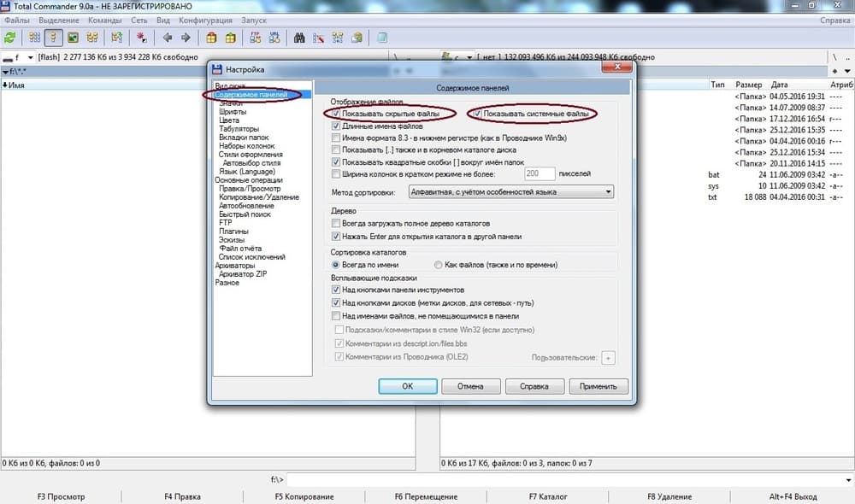This screenshot has width=855, height=504.
Task: Open file search with binoculars icon
Action: coord(299,38)
